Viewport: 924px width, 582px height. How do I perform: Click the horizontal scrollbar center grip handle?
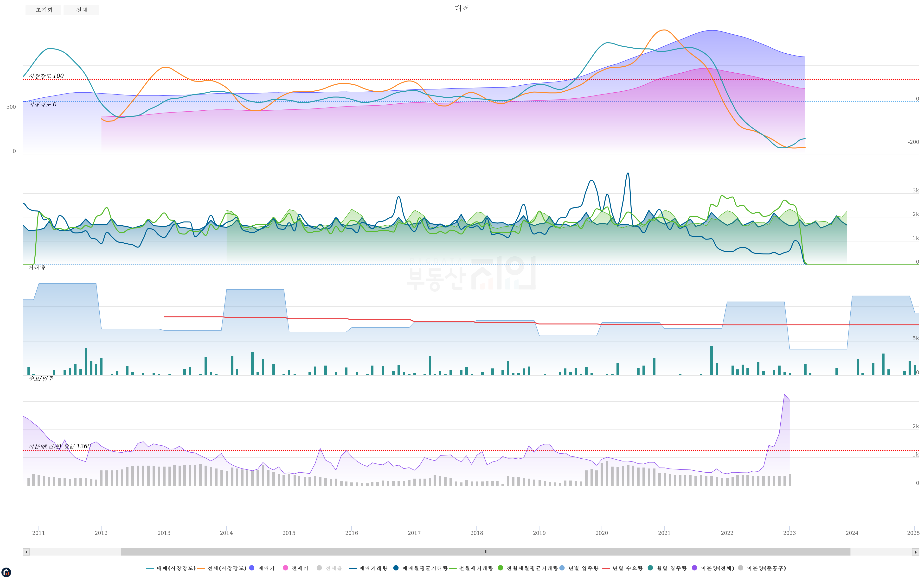point(485,552)
